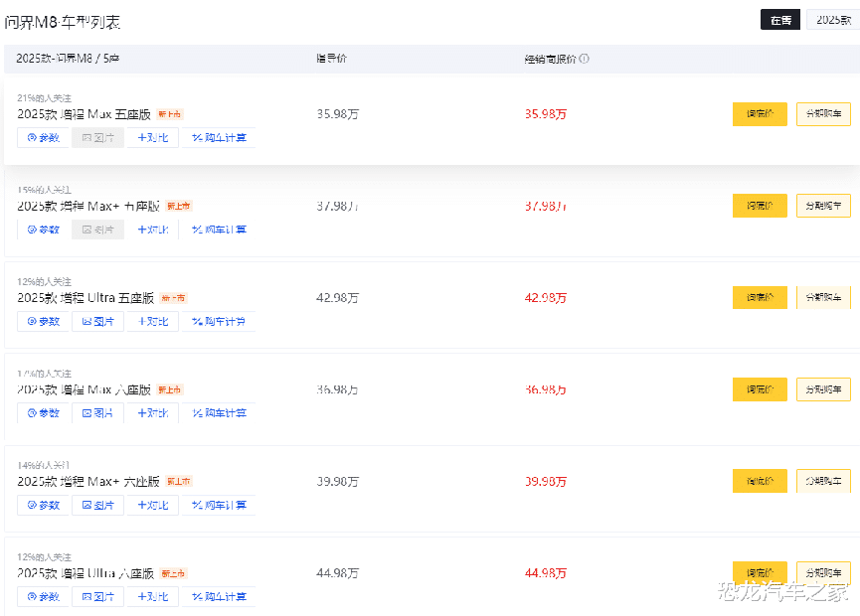Open 购车计算 for 增程 Max 六座版

tap(219, 413)
